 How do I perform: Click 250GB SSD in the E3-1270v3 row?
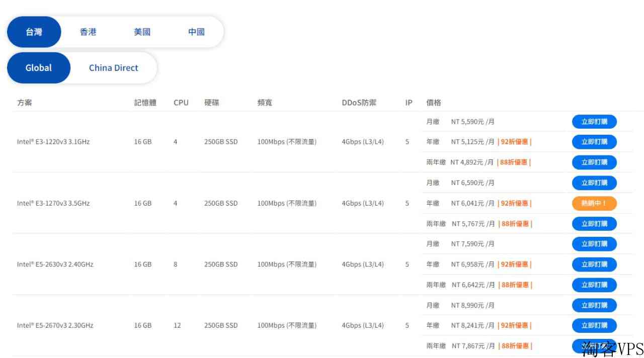221,204
